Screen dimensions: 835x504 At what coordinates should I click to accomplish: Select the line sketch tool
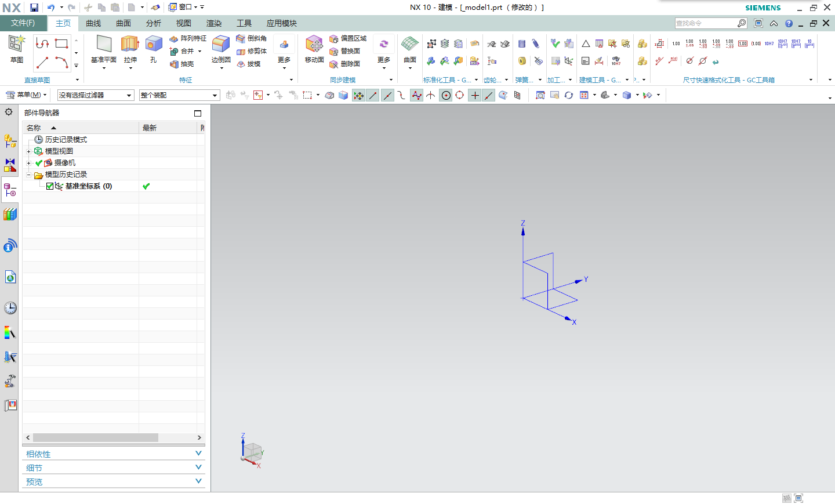(x=42, y=62)
